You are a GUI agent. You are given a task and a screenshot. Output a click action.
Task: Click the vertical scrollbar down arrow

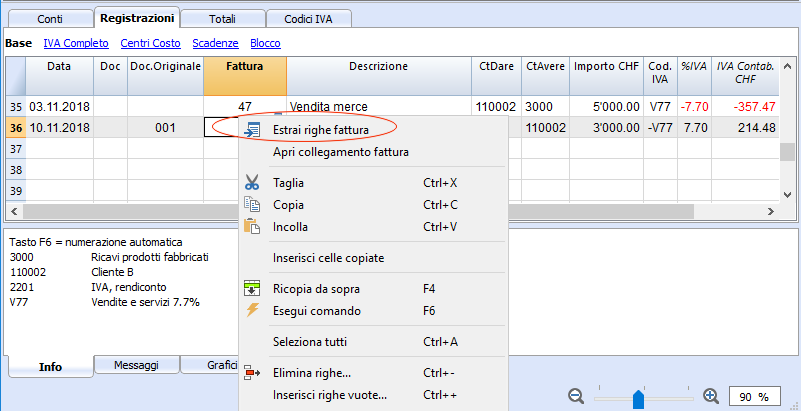pyautogui.click(x=787, y=195)
